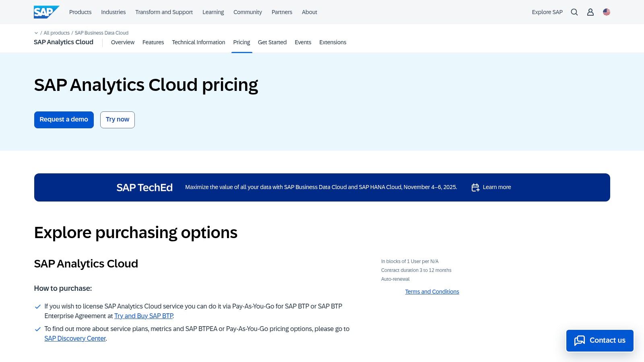The image size is (644, 362).
Task: Open the search magnifier icon
Action: (574, 12)
